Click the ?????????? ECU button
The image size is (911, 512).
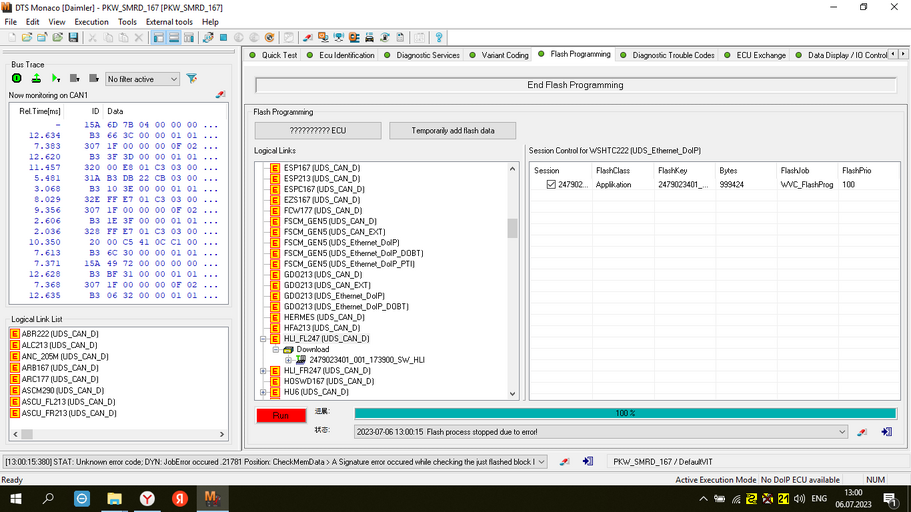pos(318,131)
